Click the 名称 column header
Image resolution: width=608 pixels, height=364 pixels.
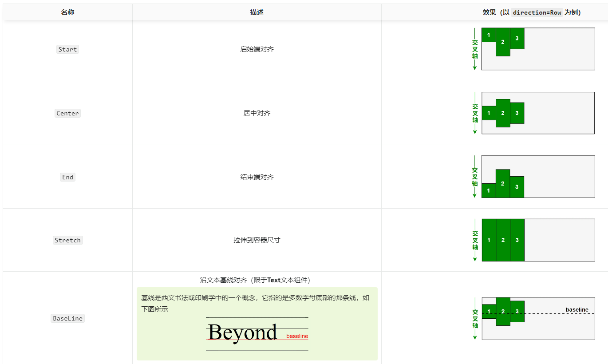pos(67,12)
